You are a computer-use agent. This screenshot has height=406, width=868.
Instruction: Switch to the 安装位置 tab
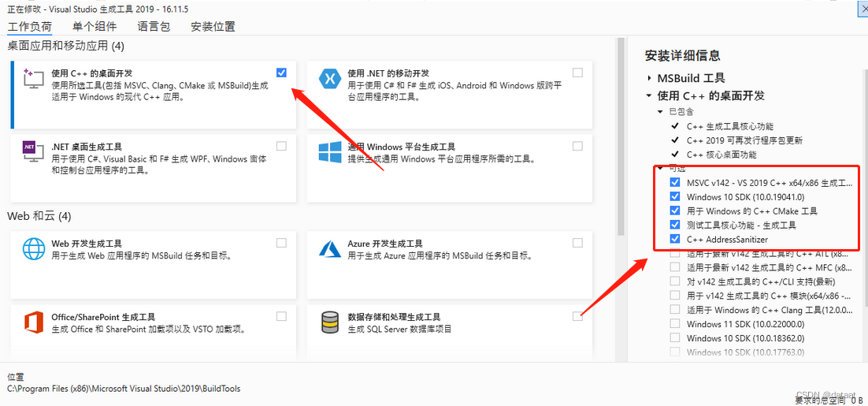[x=213, y=26]
